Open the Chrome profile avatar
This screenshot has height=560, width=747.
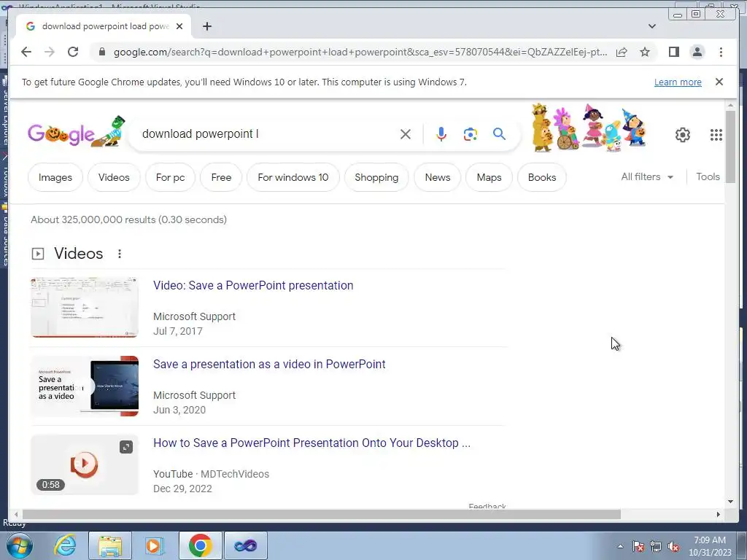(697, 52)
